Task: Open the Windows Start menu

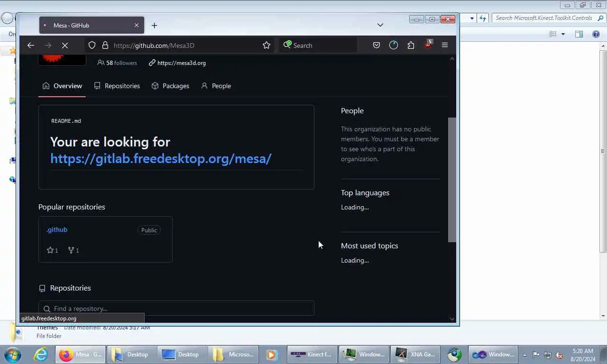Action: [x=13, y=355]
